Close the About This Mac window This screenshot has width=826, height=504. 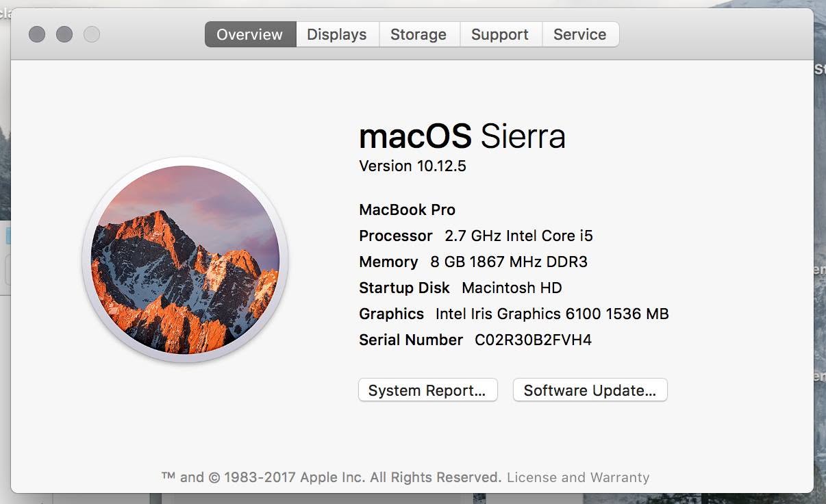37,34
